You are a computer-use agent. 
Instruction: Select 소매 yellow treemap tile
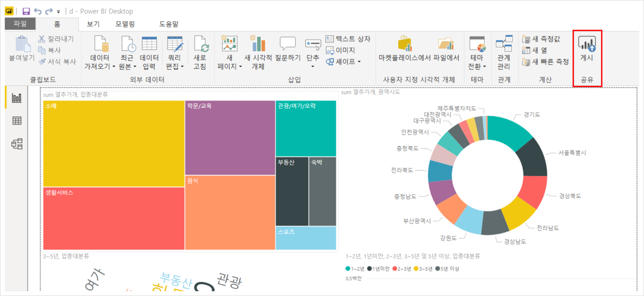(x=113, y=144)
